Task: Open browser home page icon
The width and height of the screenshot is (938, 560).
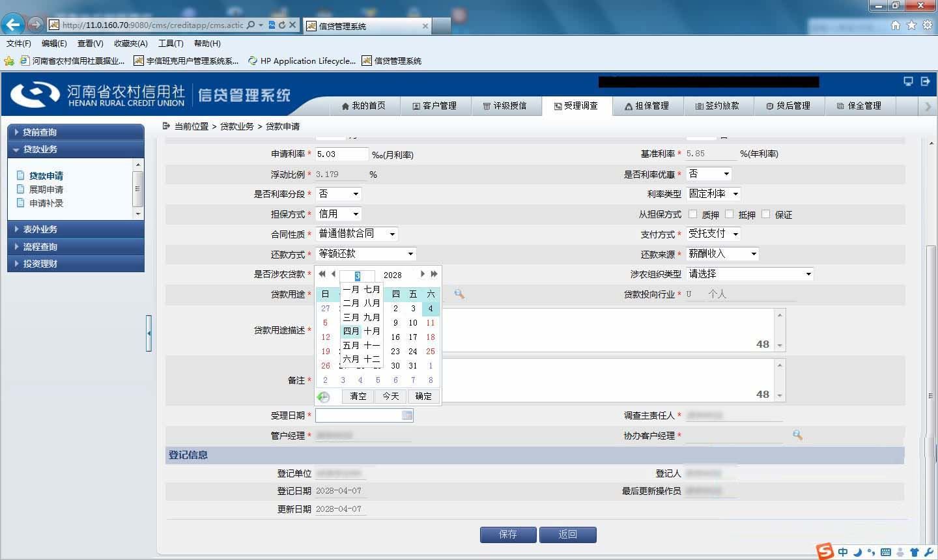Action: [x=896, y=25]
